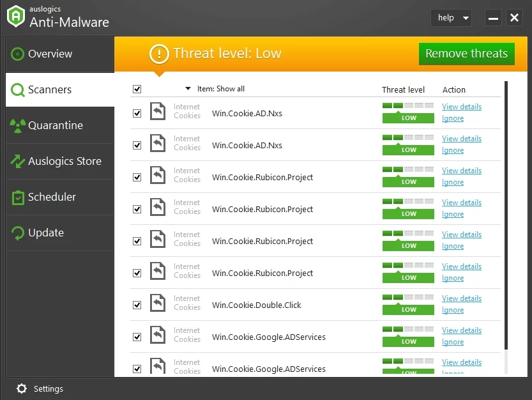
Task: Click the threat level warning exclamation icon
Action: coord(158,54)
